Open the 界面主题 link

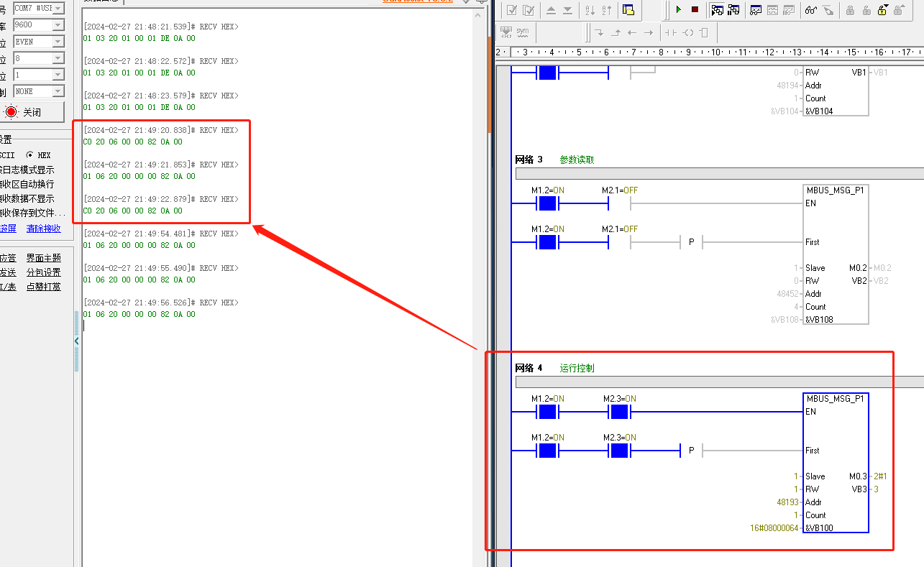tap(43, 258)
